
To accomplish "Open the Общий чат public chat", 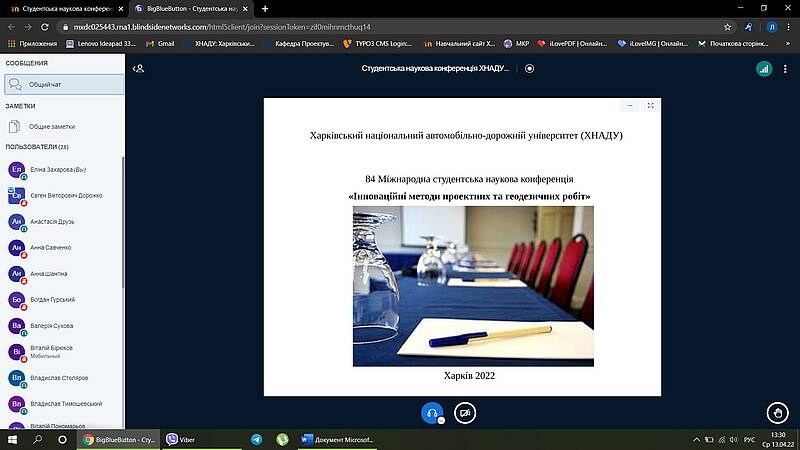I will [x=64, y=84].
